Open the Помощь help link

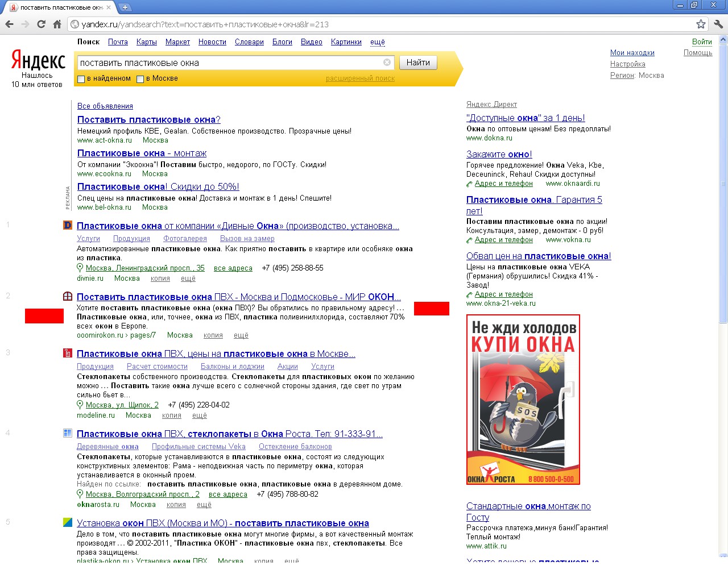coord(698,52)
